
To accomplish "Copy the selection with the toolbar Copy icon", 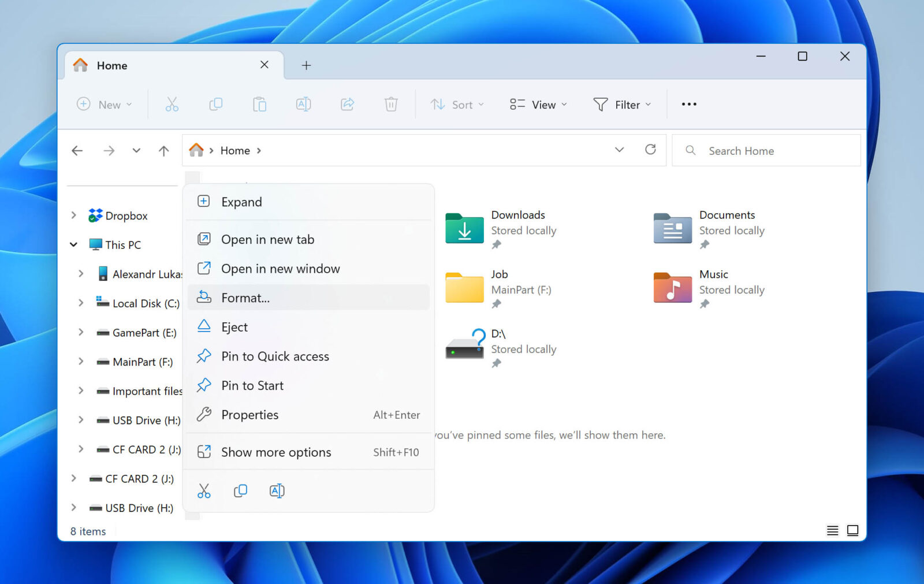I will [x=215, y=104].
